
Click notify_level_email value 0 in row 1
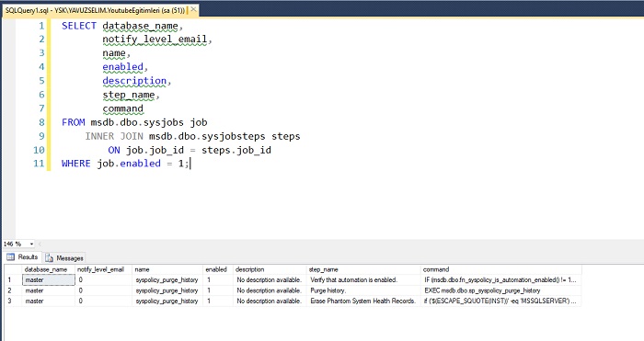(x=103, y=279)
